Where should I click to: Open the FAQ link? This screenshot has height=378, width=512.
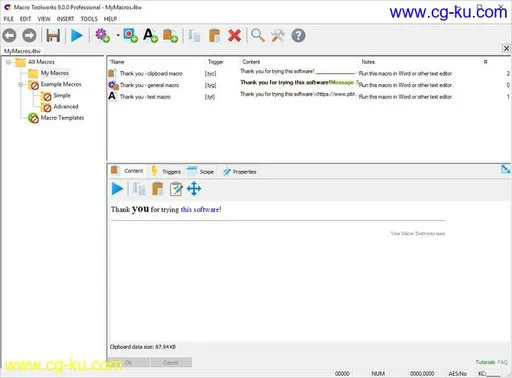pyautogui.click(x=502, y=362)
